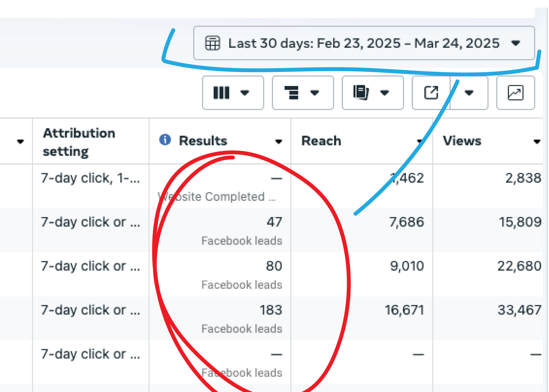Viewport: 549px width, 392px height.
Task: Click the Attribution setting column header
Action: pos(79,142)
